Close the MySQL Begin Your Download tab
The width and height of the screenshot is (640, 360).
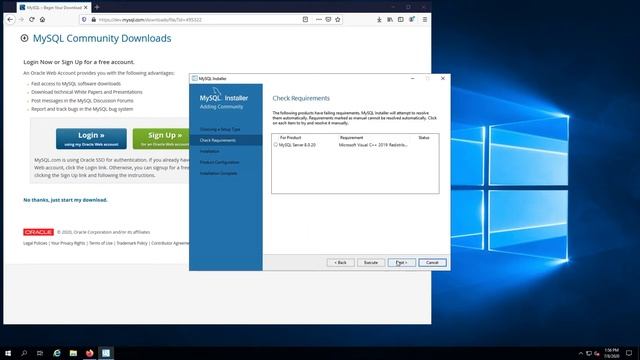[x=86, y=7]
